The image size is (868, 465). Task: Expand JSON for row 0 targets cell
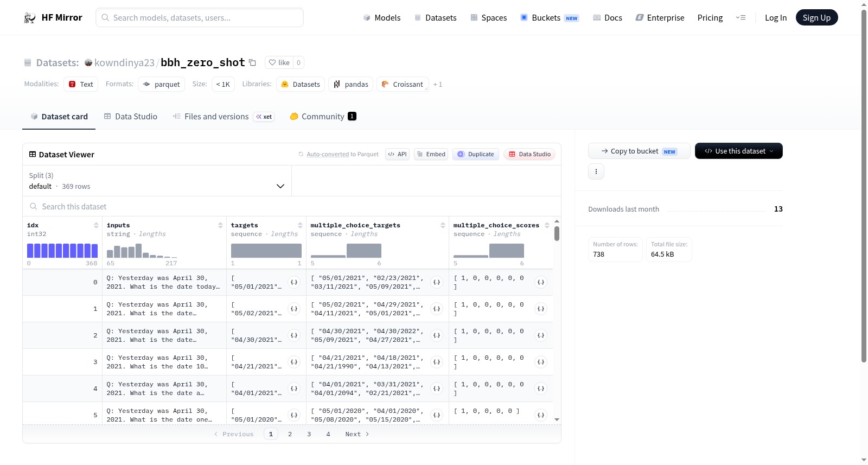[x=294, y=282]
